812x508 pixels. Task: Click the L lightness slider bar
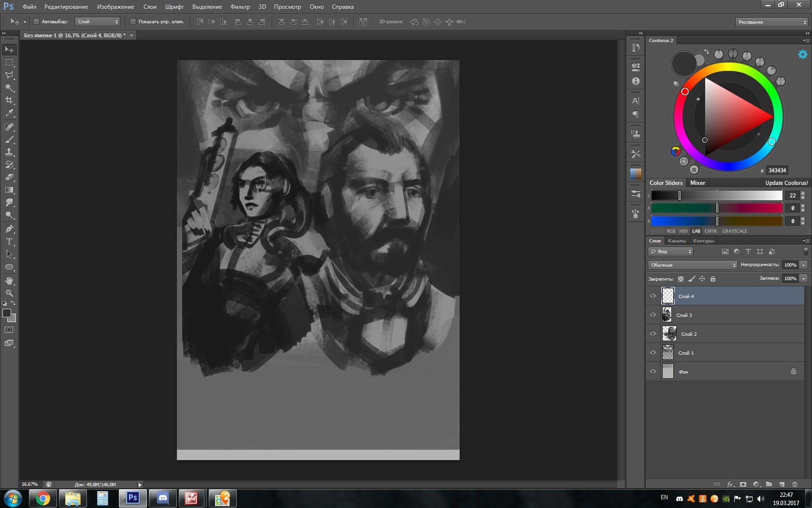pyautogui.click(x=716, y=195)
